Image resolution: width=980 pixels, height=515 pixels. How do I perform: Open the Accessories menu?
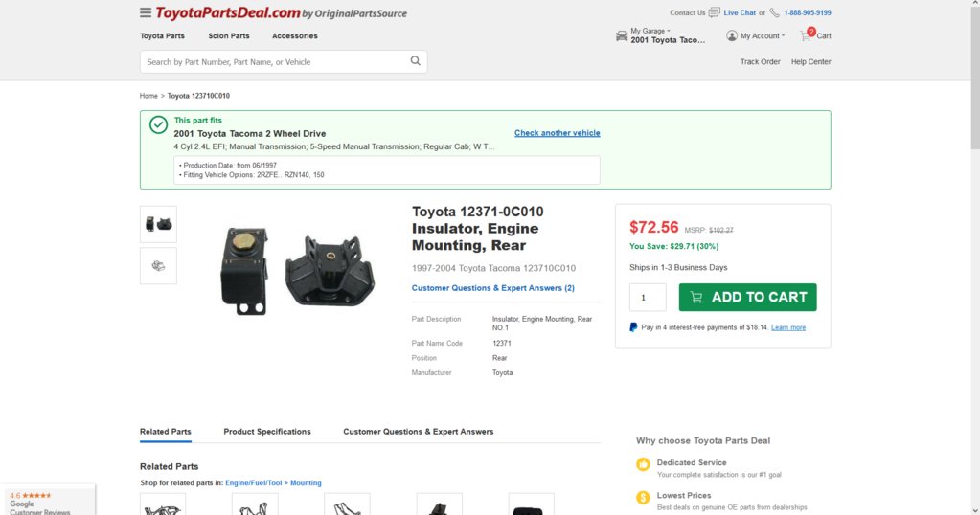coord(294,36)
